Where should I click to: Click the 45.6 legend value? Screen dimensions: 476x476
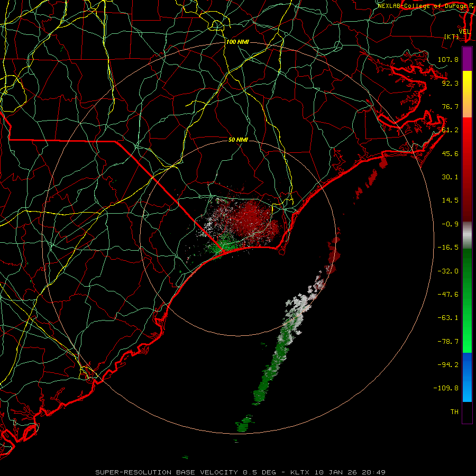450,153
